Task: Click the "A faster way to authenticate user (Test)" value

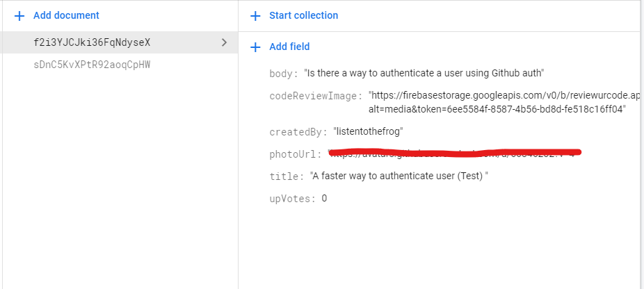Action: click(399, 176)
